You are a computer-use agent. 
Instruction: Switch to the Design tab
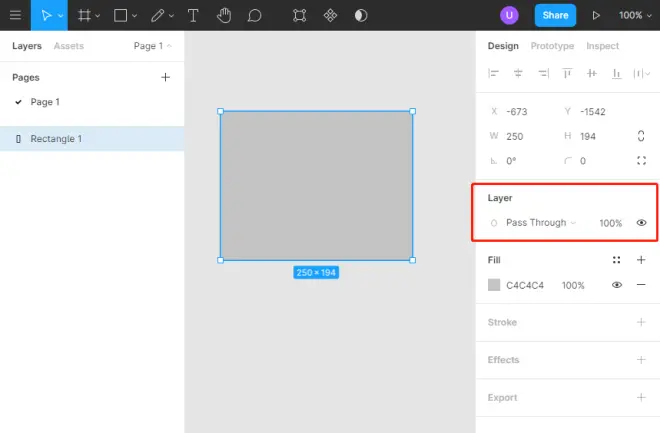503,46
